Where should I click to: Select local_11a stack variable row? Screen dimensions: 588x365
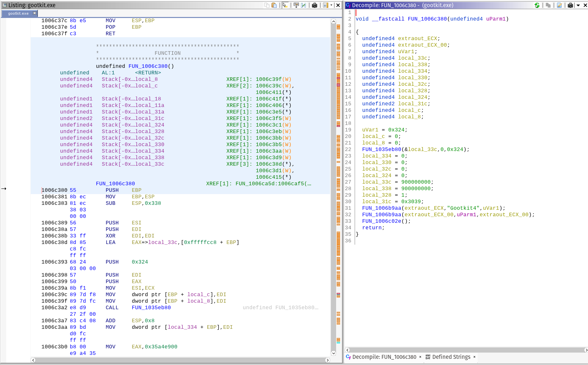(x=176, y=105)
